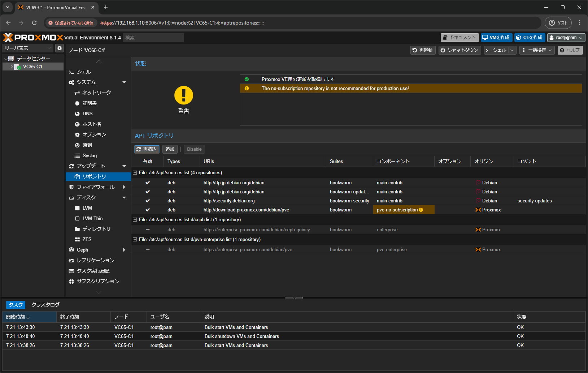Switch to タスク tab
This screenshot has width=588, height=373.
pos(16,305)
